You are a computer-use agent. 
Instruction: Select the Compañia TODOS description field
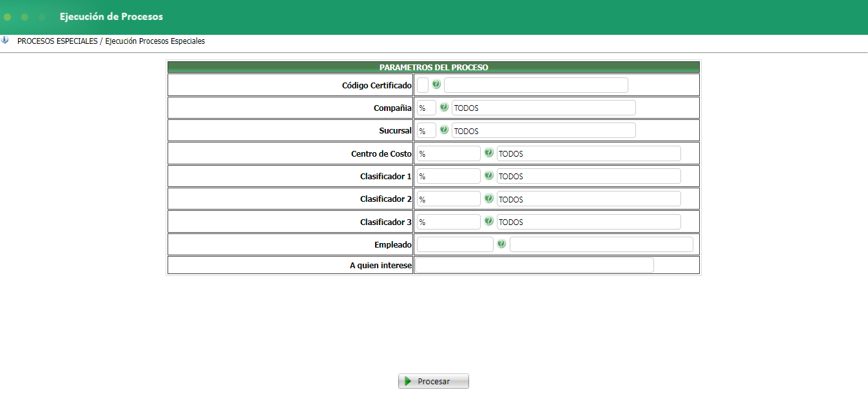click(x=544, y=108)
